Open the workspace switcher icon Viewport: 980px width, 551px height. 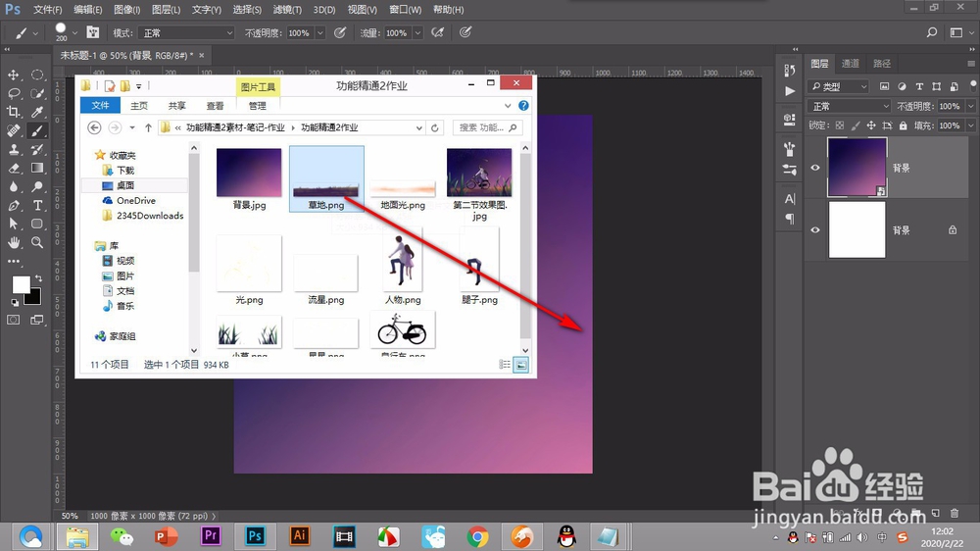point(955,32)
